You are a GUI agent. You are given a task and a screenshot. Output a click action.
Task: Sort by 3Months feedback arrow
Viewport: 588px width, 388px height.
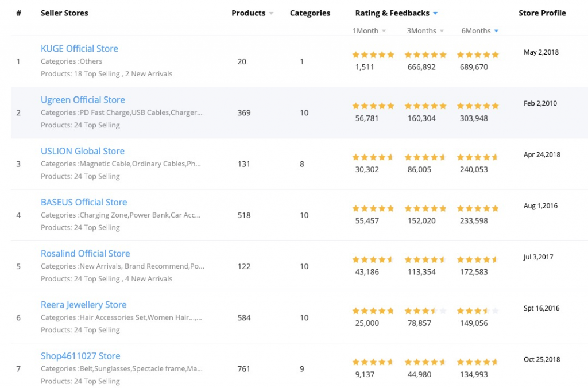pos(442,31)
